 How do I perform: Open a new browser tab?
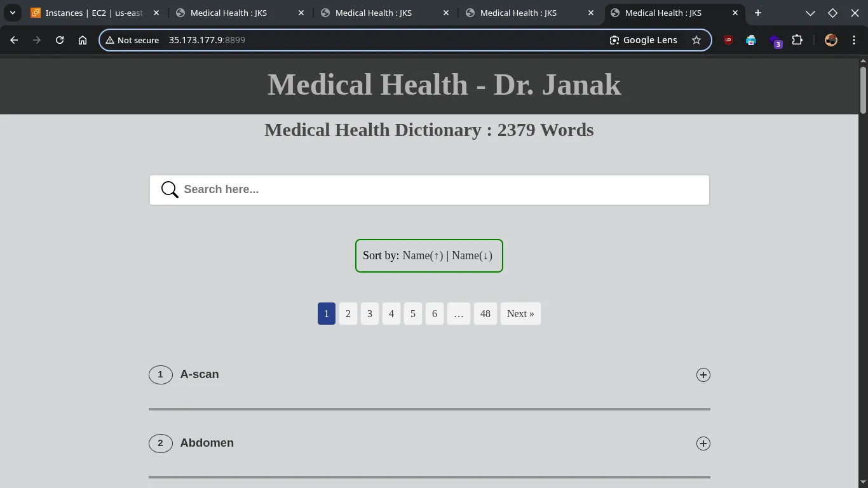757,13
